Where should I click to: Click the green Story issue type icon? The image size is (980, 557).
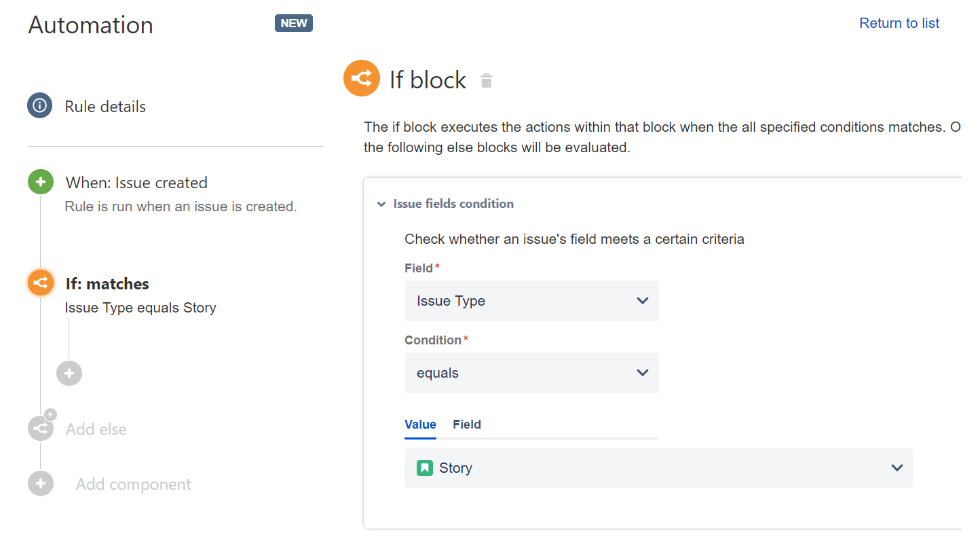pyautogui.click(x=424, y=467)
